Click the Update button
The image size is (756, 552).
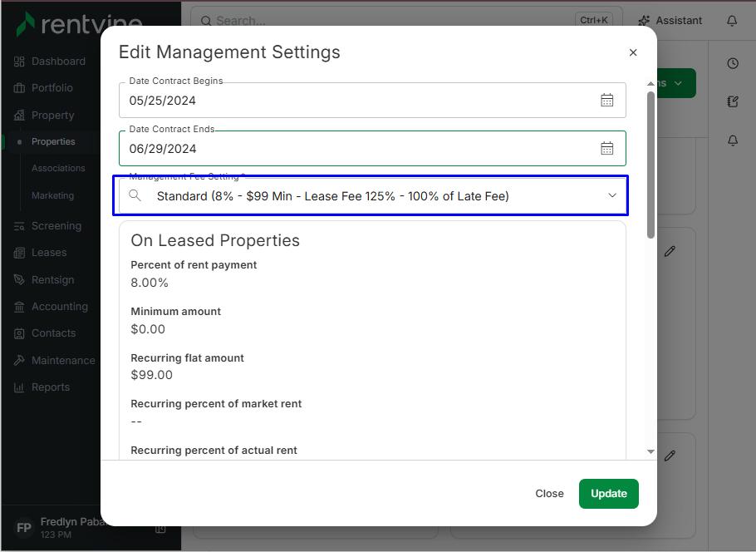tap(608, 494)
